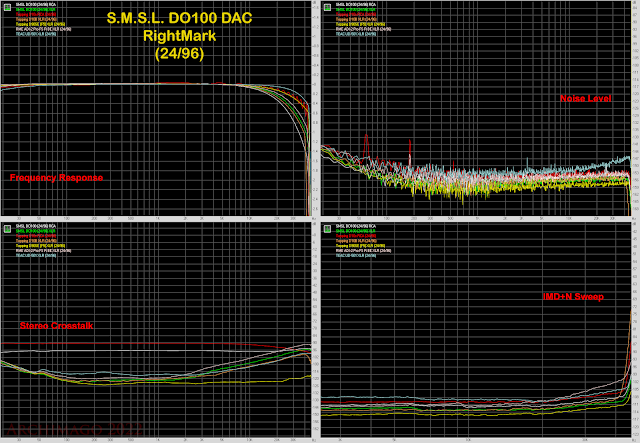Viewport: 640px width, 443px height.
Task: Click white SMSL DO100 RCA legend entry in Noise Level panel
Action: click(x=356, y=4)
